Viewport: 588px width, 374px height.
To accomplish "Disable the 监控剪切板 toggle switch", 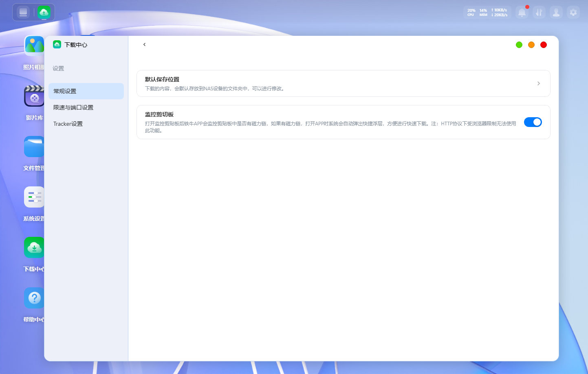I will coord(533,122).
